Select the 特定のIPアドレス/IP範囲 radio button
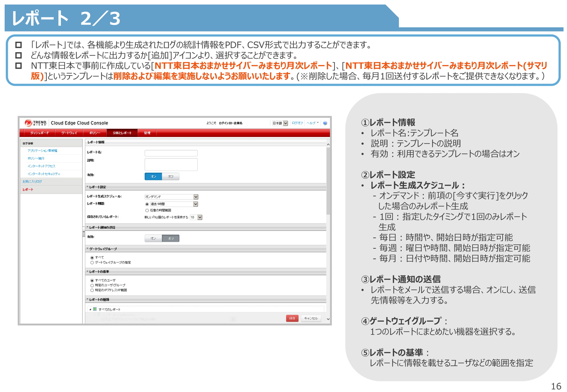Screen dimensions: 567x392 92,290
